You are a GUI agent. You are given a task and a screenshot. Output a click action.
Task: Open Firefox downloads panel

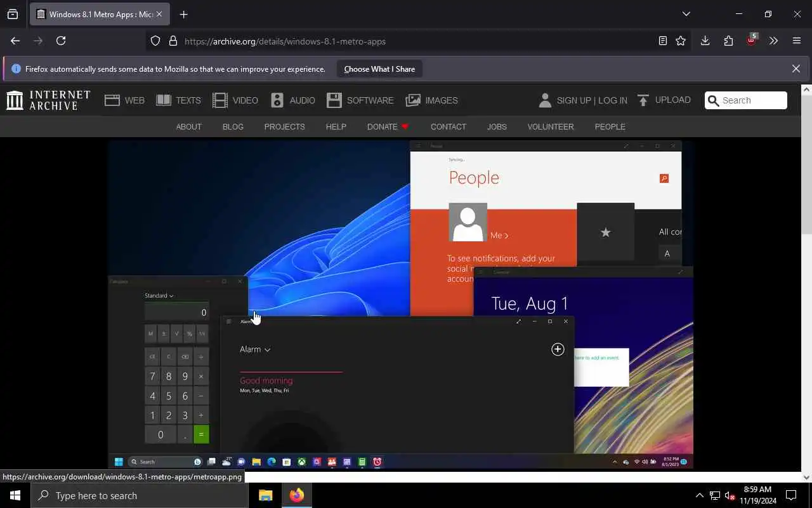tap(705, 41)
